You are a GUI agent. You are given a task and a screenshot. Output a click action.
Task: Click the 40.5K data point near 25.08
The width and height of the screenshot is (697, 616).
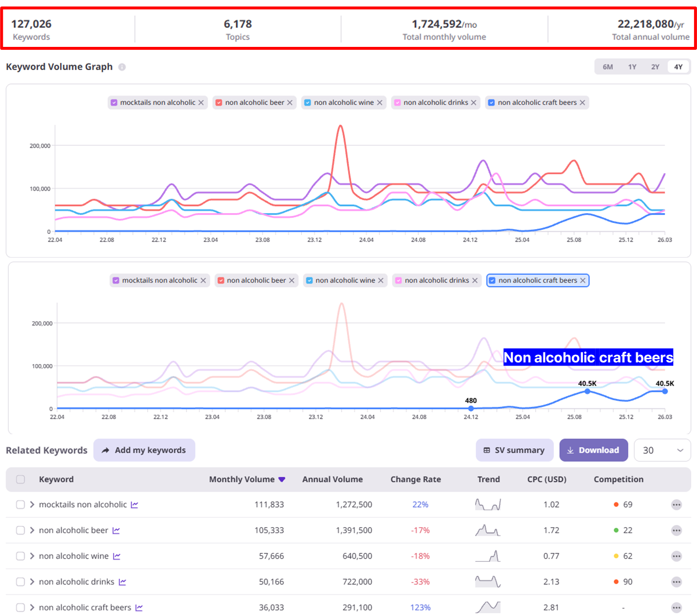587,391
